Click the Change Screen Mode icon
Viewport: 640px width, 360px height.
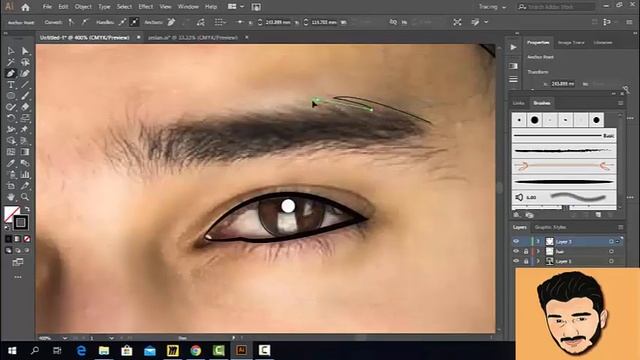[18, 262]
